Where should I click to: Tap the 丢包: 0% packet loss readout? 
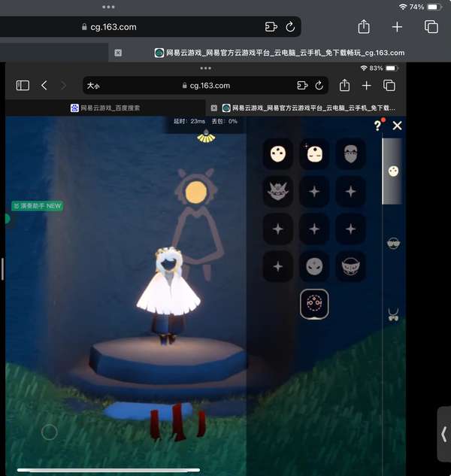[x=225, y=121]
